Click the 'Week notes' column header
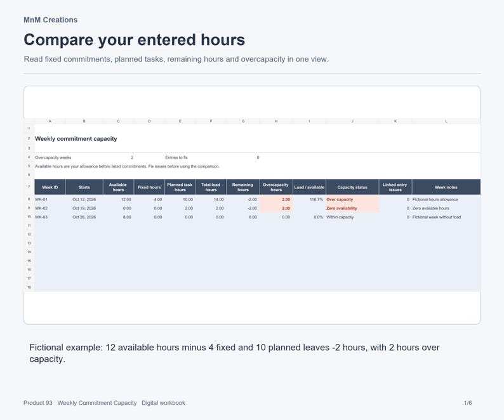This screenshot has height=420, width=504. tap(446, 187)
